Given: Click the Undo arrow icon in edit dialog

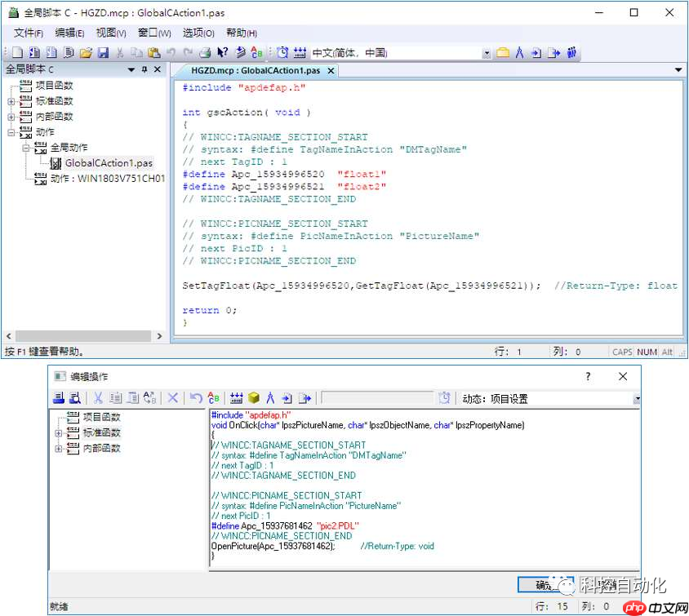Looking at the screenshot, I should coord(196,398).
